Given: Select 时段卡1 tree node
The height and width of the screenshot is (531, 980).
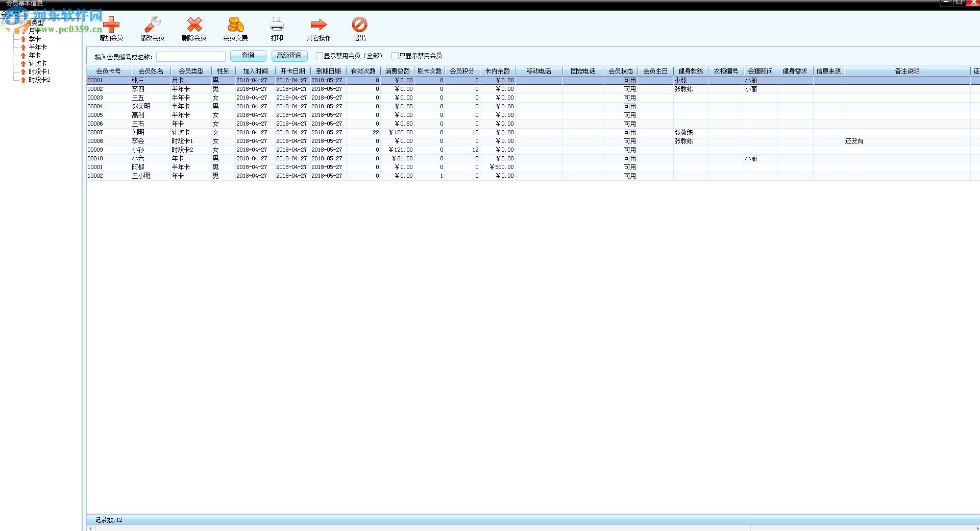Looking at the screenshot, I should point(39,71).
